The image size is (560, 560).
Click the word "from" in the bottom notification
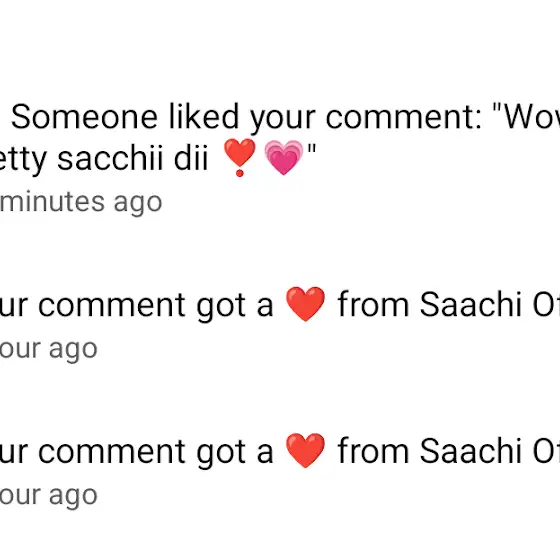pyautogui.click(x=373, y=450)
